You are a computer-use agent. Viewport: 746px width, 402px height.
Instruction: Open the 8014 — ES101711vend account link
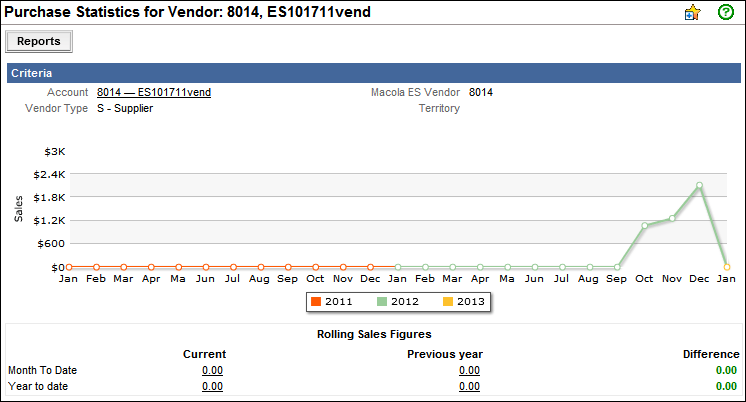pos(153,93)
